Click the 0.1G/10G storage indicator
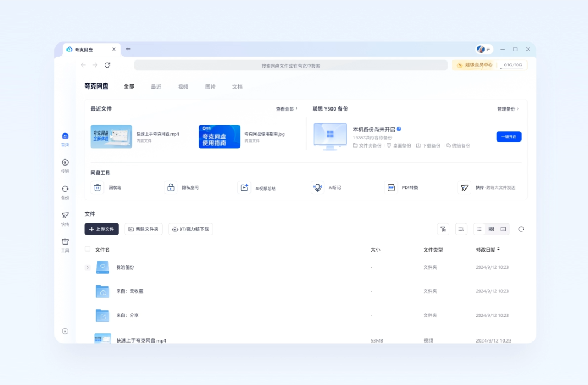 [x=513, y=65]
